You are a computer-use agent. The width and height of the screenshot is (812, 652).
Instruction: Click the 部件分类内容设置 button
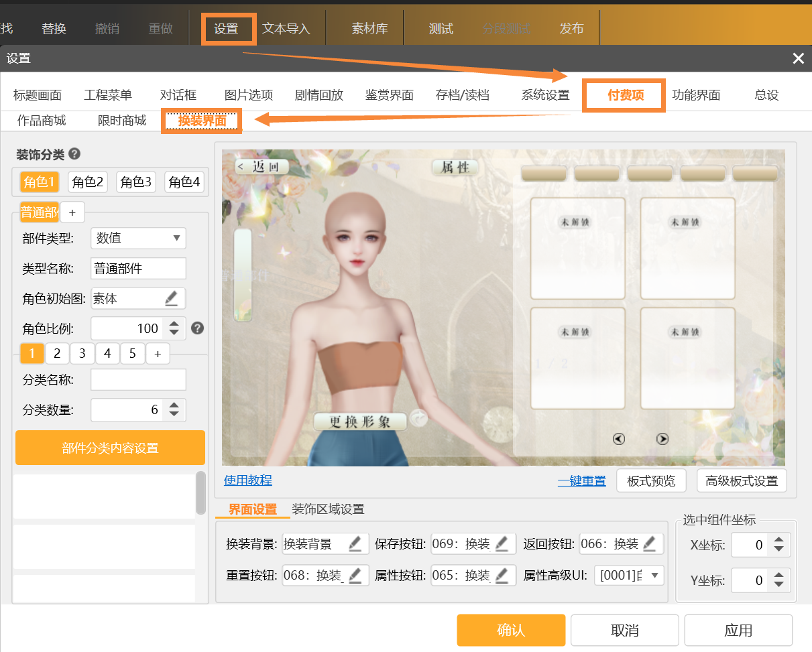(110, 448)
